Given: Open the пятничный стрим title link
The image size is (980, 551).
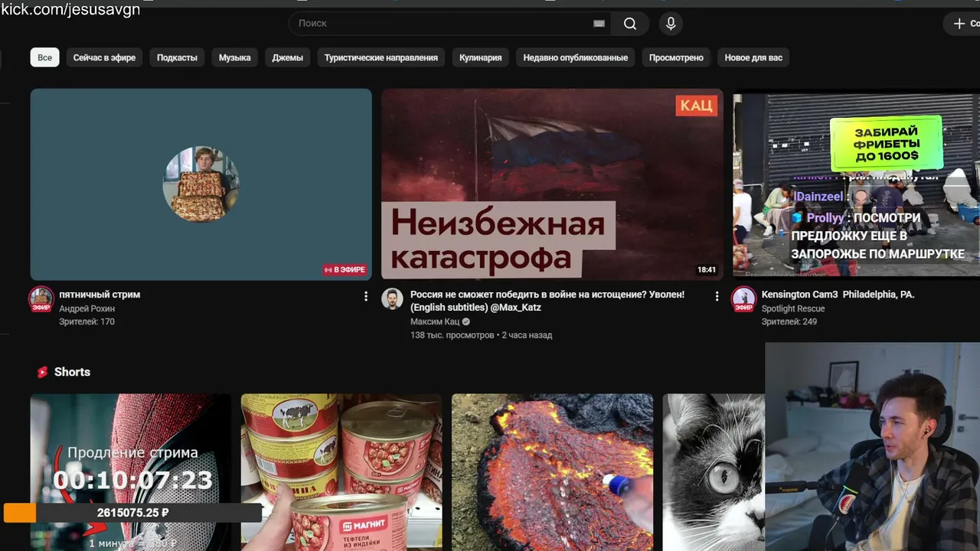Looking at the screenshot, I should (x=100, y=295).
